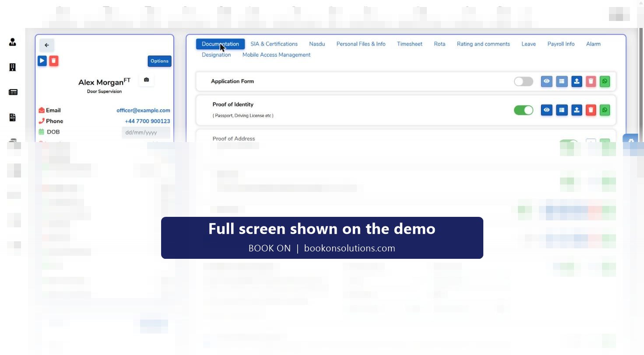Viewport: 644px width, 355px height.
Task: Open the Options dropdown
Action: tap(159, 61)
